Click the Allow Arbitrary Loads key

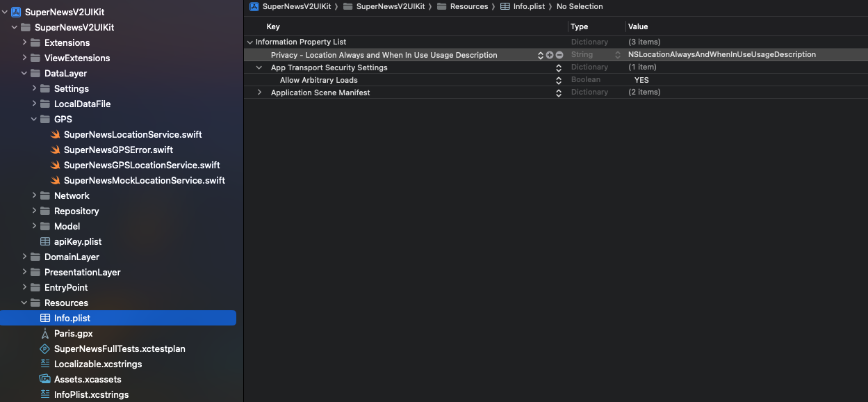(x=319, y=80)
